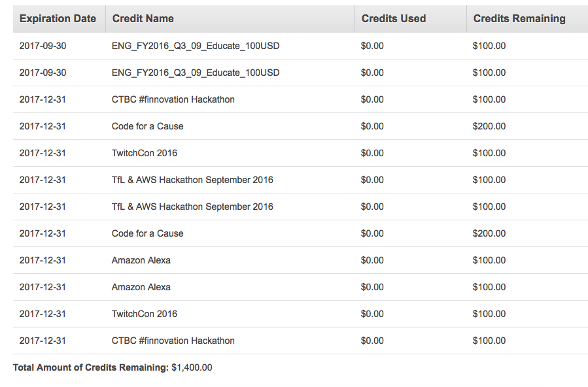Viewport: 588px width, 387px height.
Task: Click the Credits Remaining column header
Action: click(519, 19)
